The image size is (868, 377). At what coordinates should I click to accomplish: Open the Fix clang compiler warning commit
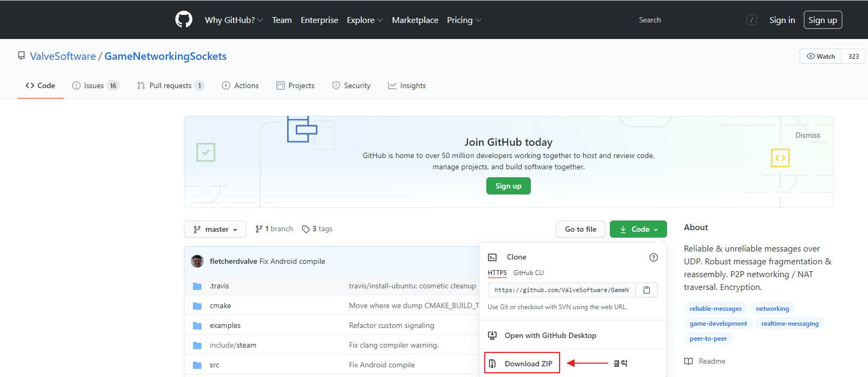coord(393,345)
